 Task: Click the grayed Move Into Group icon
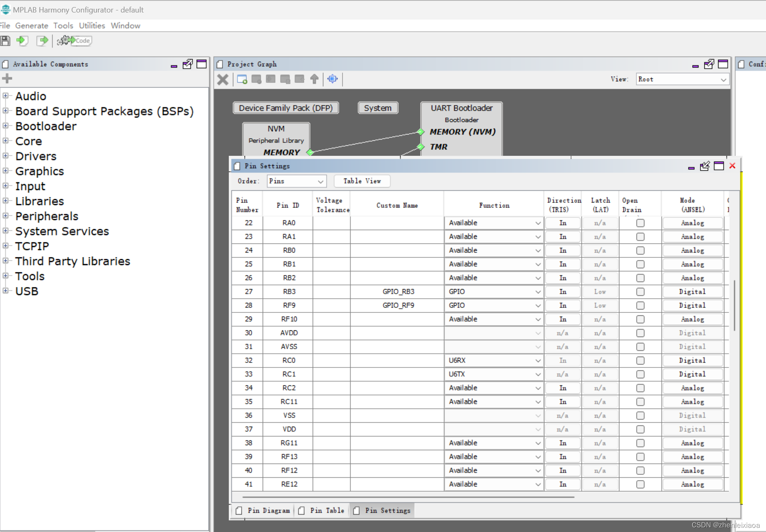click(x=271, y=79)
